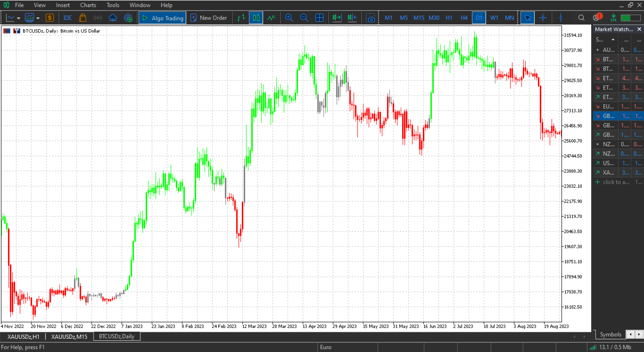This screenshot has width=644, height=352.
Task: Open the chart templates monitor icon
Action: click(30, 18)
